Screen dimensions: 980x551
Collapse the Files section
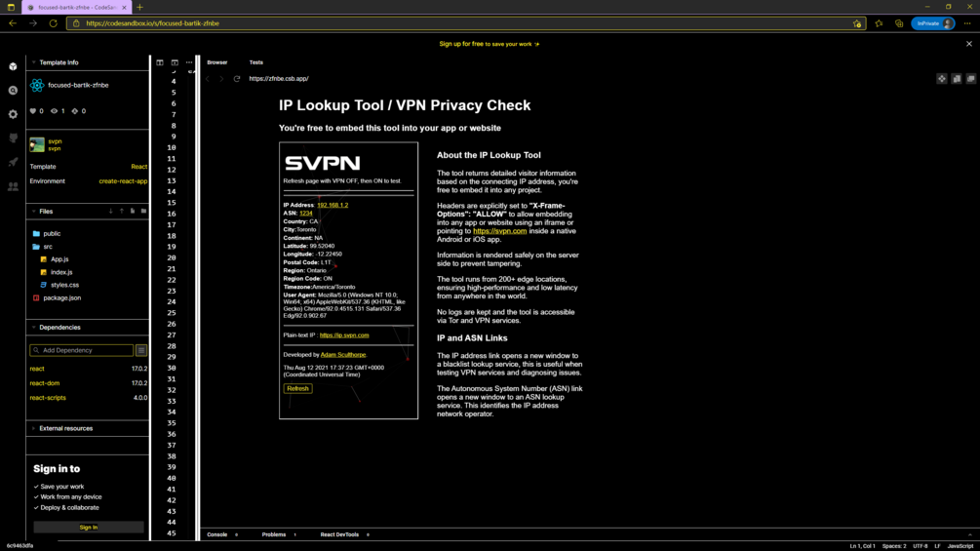(34, 212)
